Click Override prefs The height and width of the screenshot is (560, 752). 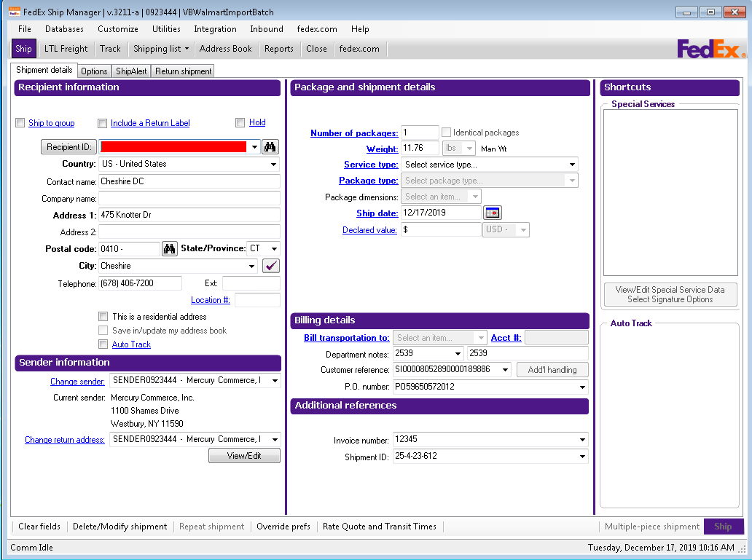(x=283, y=527)
